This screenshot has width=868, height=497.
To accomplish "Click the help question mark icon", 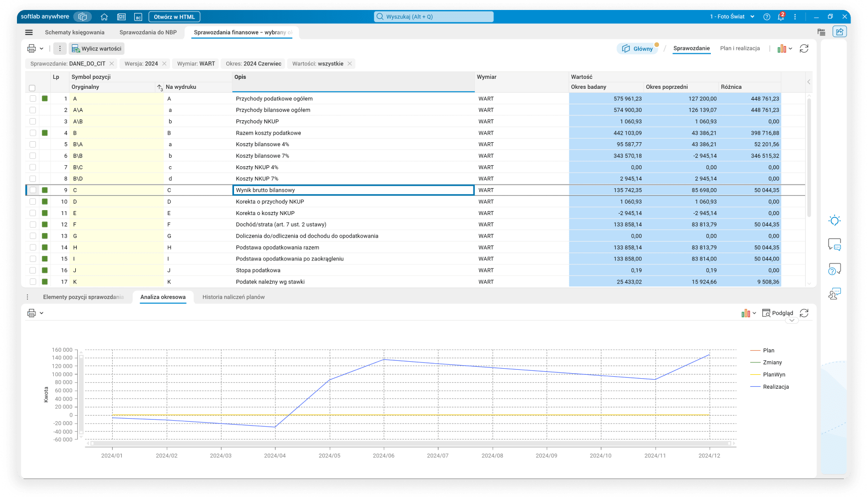I will [767, 17].
